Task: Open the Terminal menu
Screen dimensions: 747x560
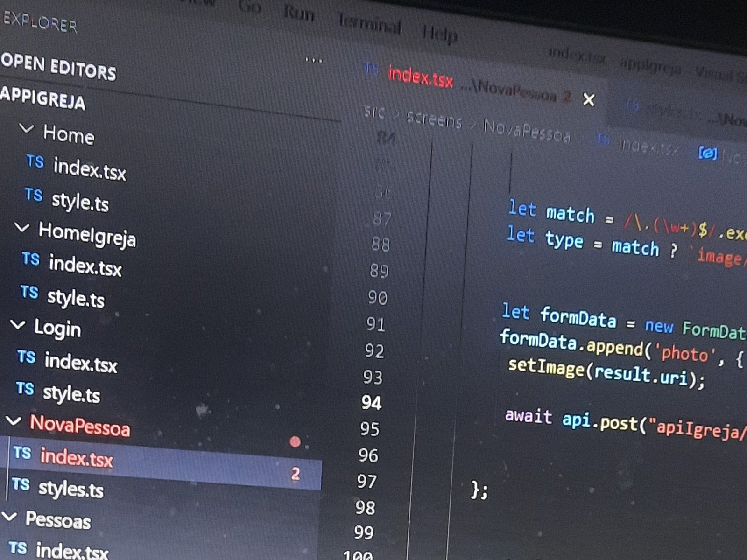Action: [x=369, y=24]
